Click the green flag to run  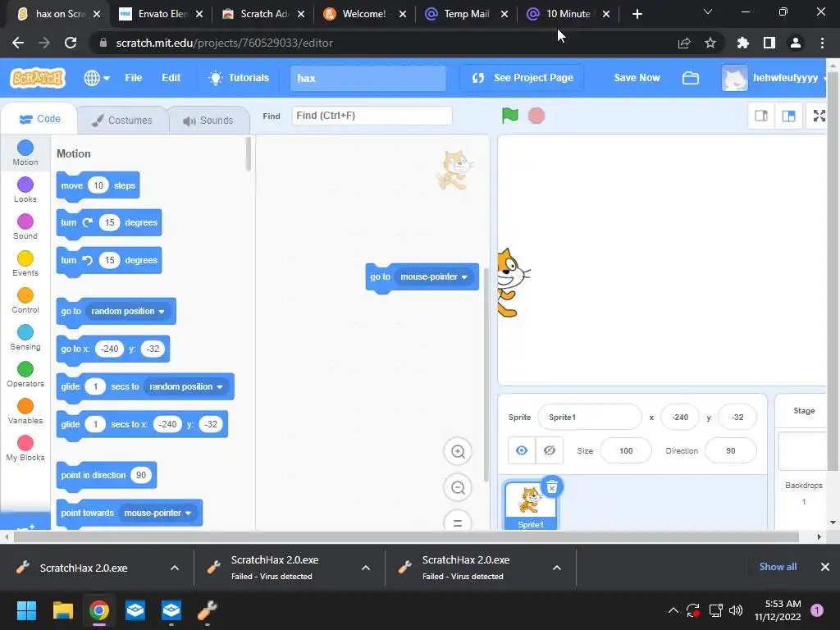(510, 115)
